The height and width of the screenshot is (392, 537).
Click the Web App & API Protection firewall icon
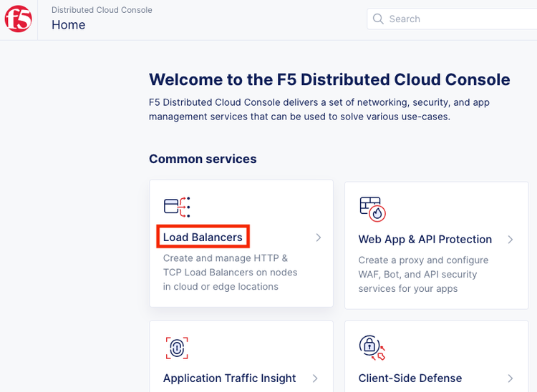coord(372,208)
